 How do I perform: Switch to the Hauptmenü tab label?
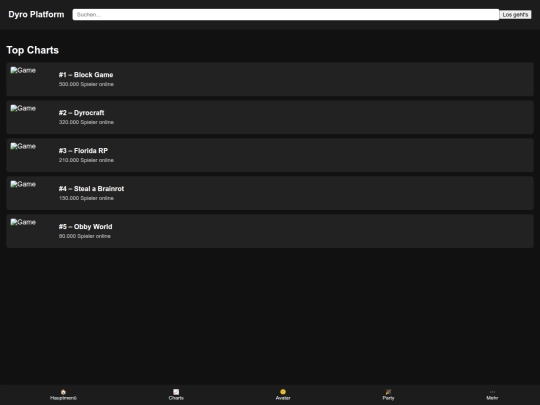pyautogui.click(x=63, y=398)
